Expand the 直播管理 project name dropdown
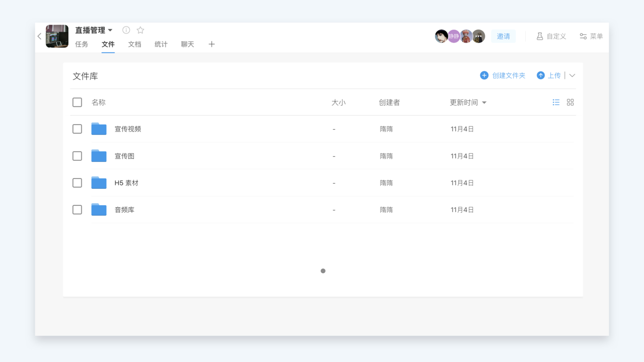Screen dimensions: 644x362 tap(110, 30)
